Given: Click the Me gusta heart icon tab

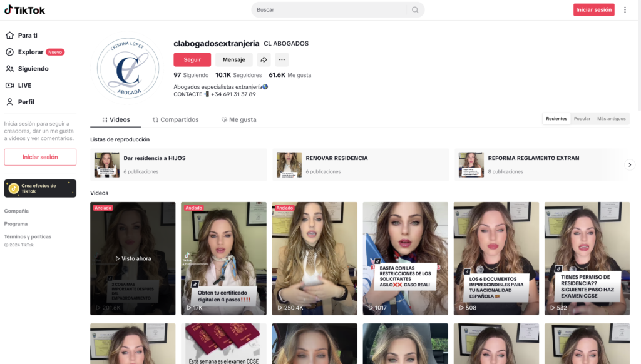Looking at the screenshot, I should pos(224,119).
